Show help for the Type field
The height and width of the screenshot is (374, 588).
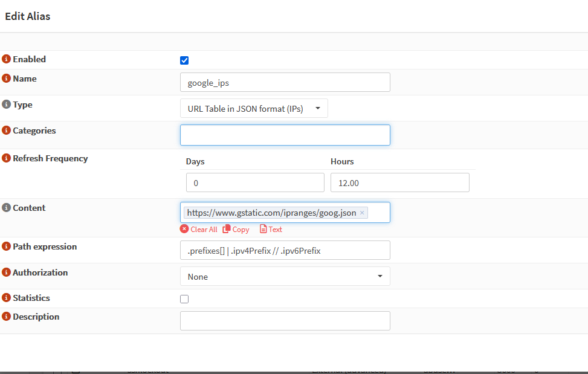(x=7, y=105)
